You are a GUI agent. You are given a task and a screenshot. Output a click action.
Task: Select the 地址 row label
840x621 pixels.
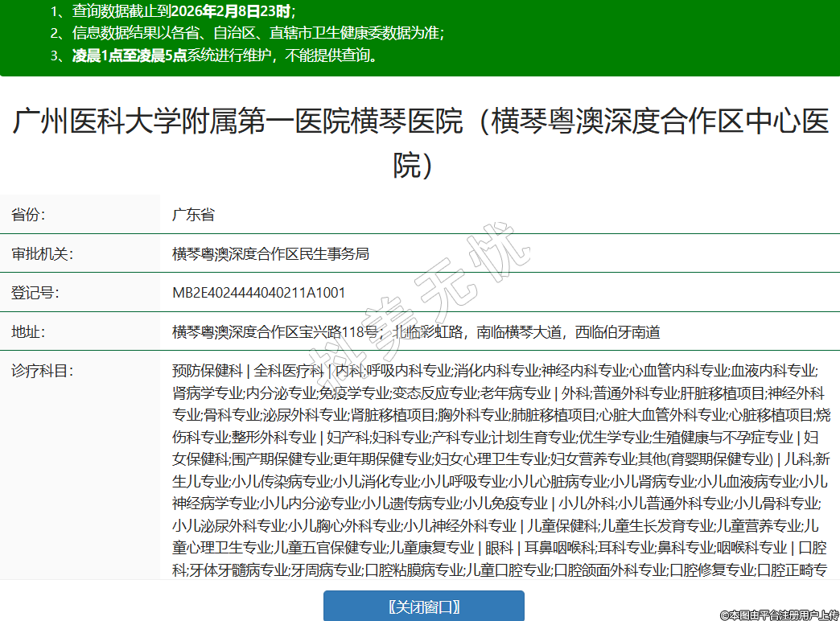[x=28, y=331]
